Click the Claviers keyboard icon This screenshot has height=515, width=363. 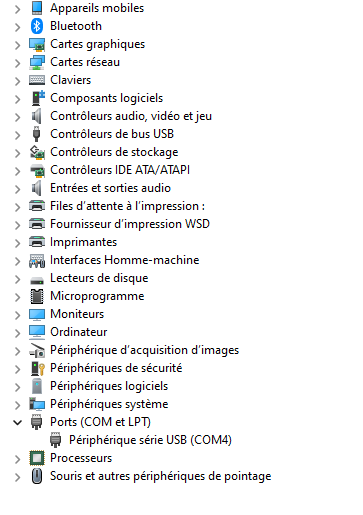click(37, 80)
